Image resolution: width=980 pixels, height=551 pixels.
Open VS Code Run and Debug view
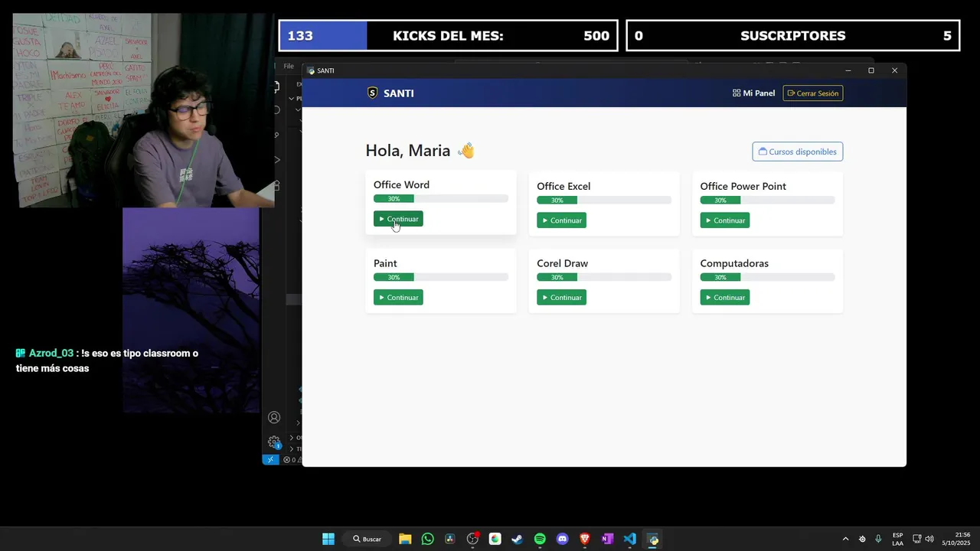pos(276,159)
